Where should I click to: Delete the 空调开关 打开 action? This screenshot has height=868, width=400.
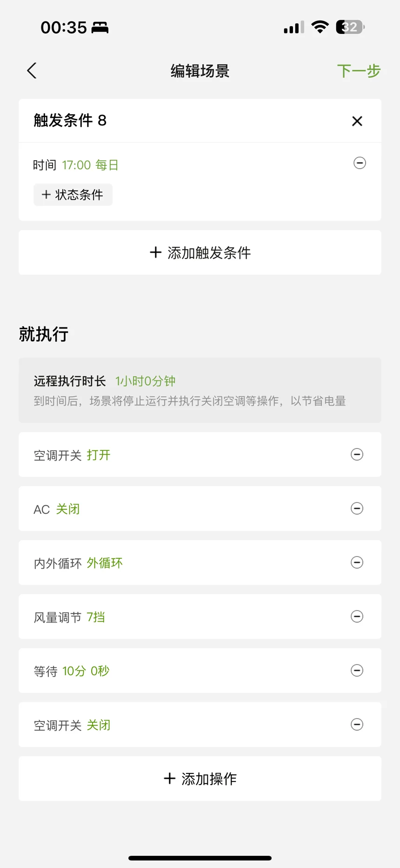(357, 454)
